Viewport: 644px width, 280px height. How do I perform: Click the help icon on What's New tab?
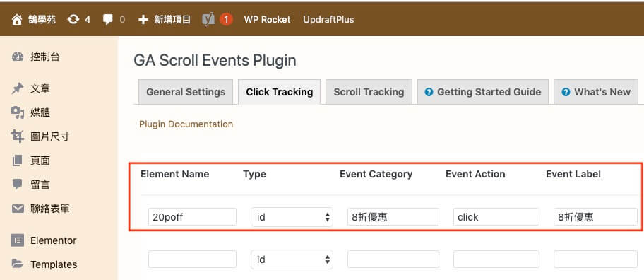pos(566,92)
